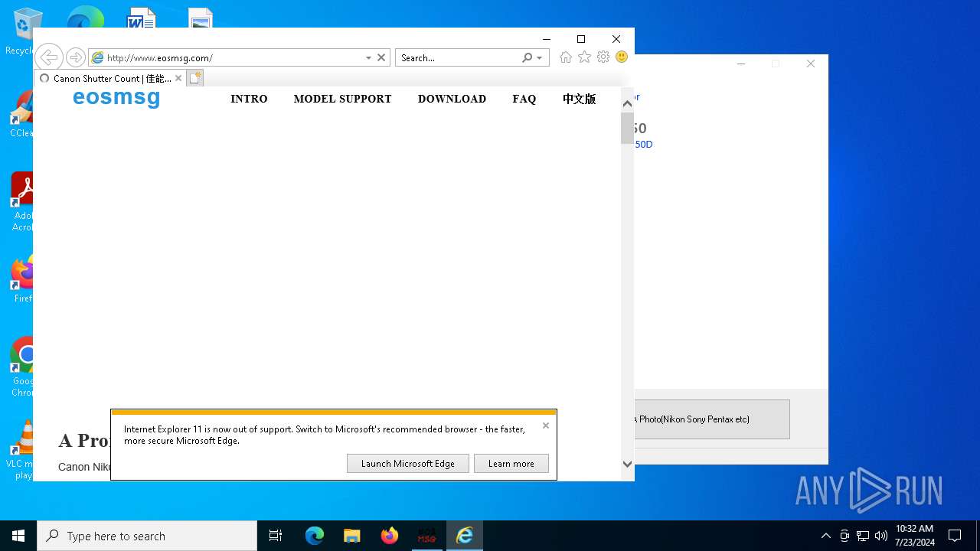Click the page scrollbar up arrow
The height and width of the screenshot is (551, 980).
pos(627,103)
